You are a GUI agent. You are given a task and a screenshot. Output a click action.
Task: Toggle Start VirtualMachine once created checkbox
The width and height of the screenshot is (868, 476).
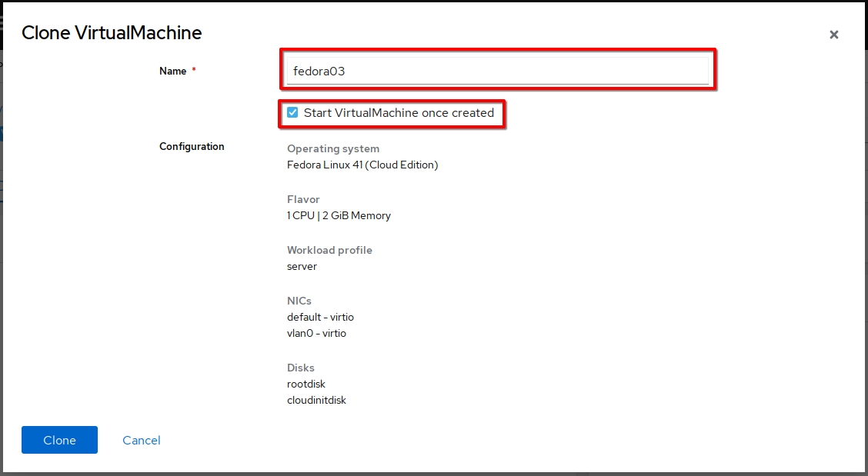(x=292, y=113)
